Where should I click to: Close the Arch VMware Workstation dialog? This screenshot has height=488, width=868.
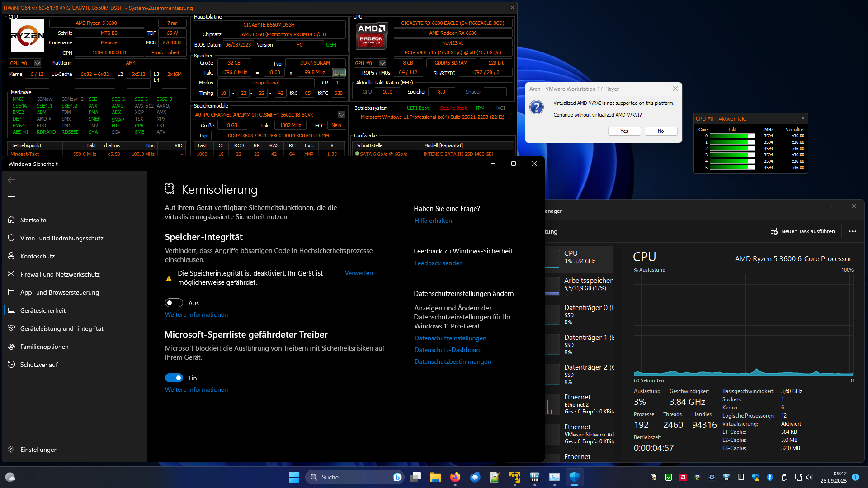point(675,89)
